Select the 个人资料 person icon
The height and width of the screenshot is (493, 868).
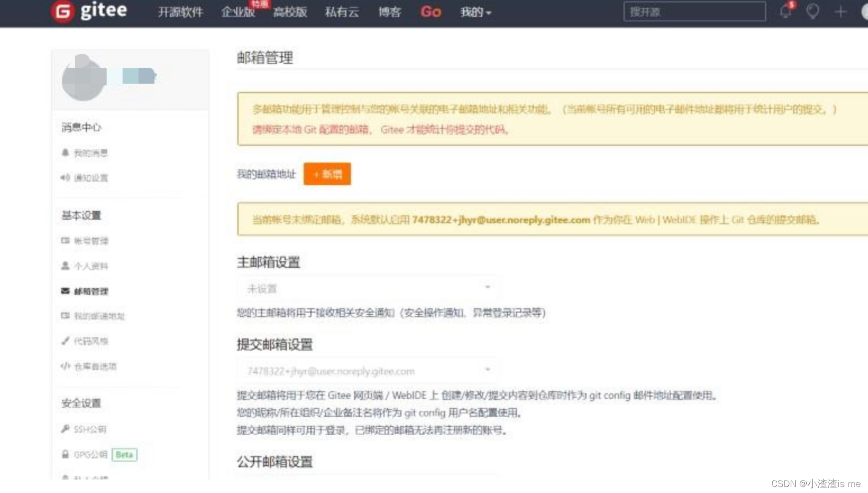(x=65, y=266)
